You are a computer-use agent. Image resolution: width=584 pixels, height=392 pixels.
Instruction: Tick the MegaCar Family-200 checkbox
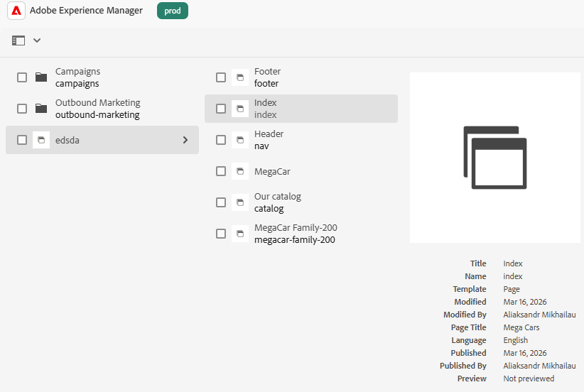tap(221, 234)
